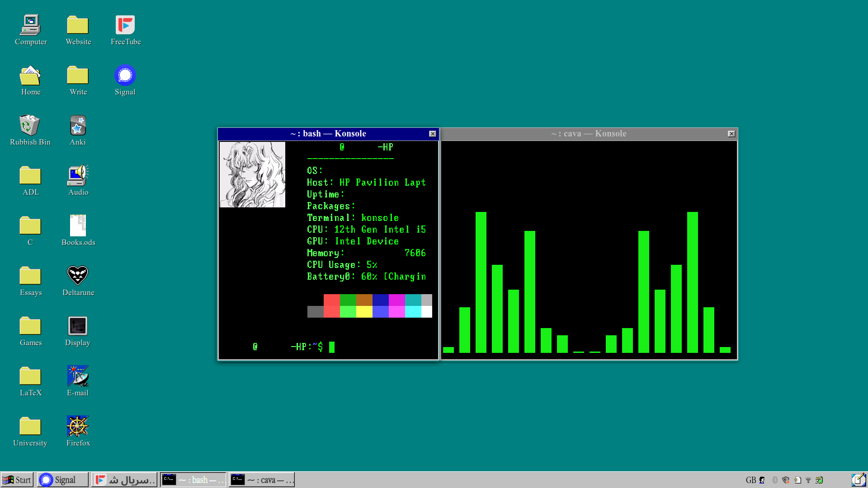The height and width of the screenshot is (488, 868).
Task: Click the cava Konsole title bar
Action: [x=589, y=134]
